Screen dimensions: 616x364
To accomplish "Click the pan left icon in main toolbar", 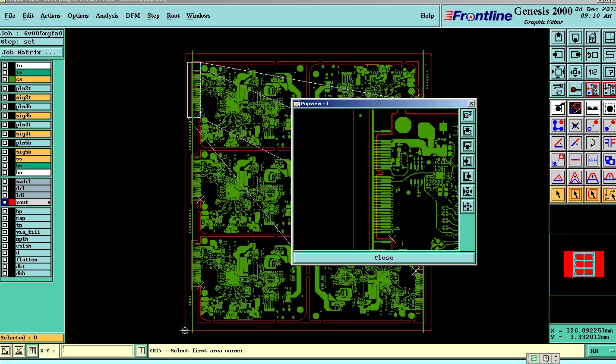I will pos(558,55).
